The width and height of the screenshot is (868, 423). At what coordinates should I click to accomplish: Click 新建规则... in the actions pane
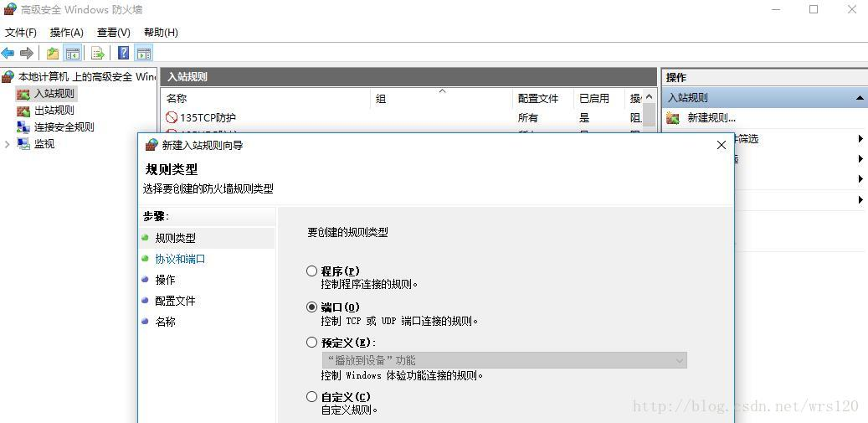coord(711,118)
